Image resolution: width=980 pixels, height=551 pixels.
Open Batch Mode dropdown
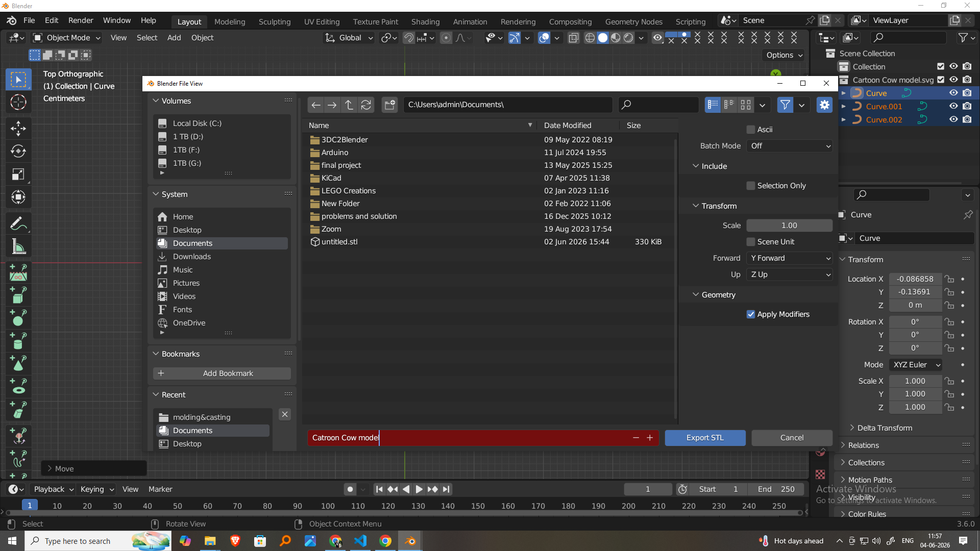click(790, 146)
